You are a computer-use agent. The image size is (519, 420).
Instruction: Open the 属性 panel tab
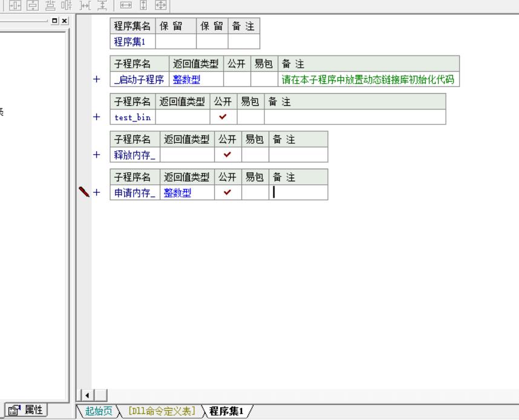[x=26, y=410]
